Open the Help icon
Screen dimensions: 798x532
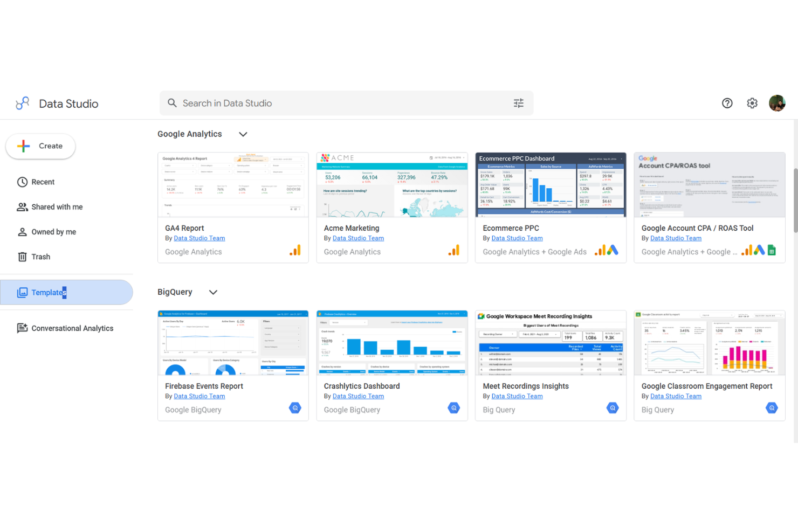(727, 103)
